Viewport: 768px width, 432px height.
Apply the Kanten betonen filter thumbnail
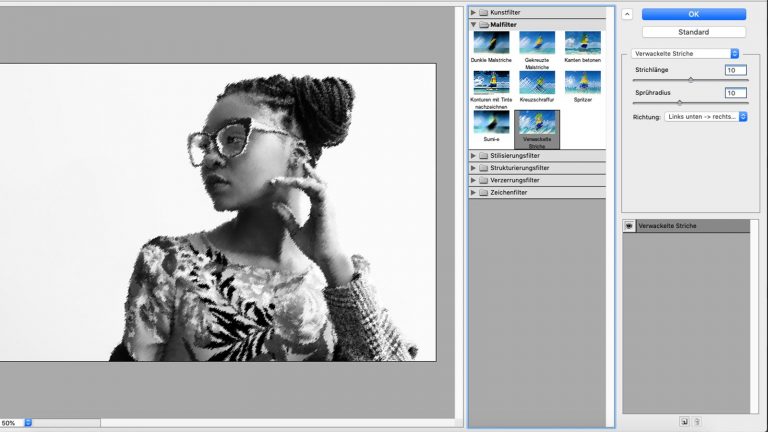(x=583, y=42)
